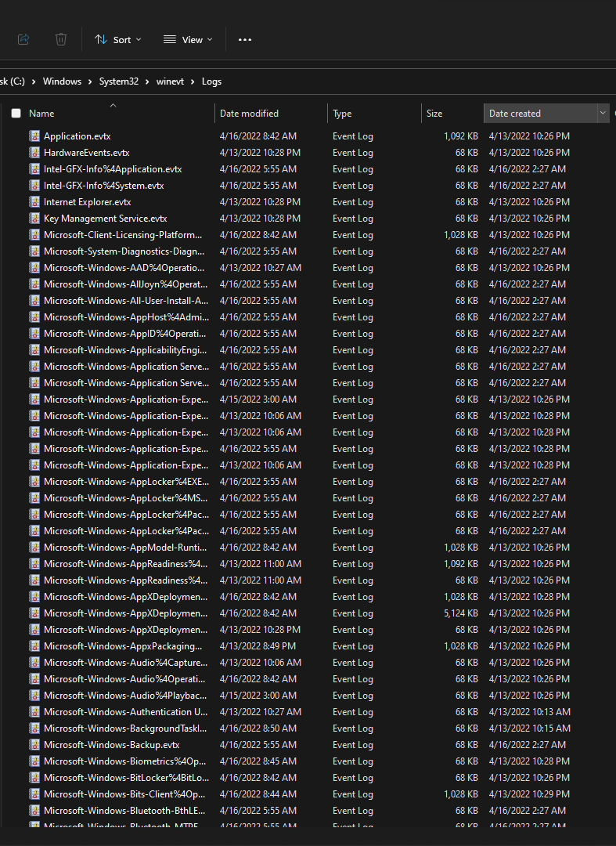616x846 pixels.
Task: Expand chevron after winevt in breadcrumb
Action: click(x=193, y=81)
